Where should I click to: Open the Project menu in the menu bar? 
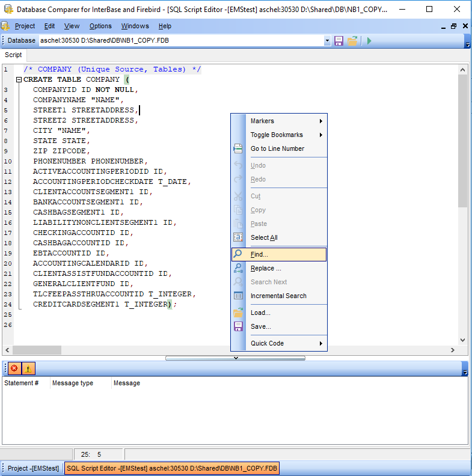[x=25, y=26]
